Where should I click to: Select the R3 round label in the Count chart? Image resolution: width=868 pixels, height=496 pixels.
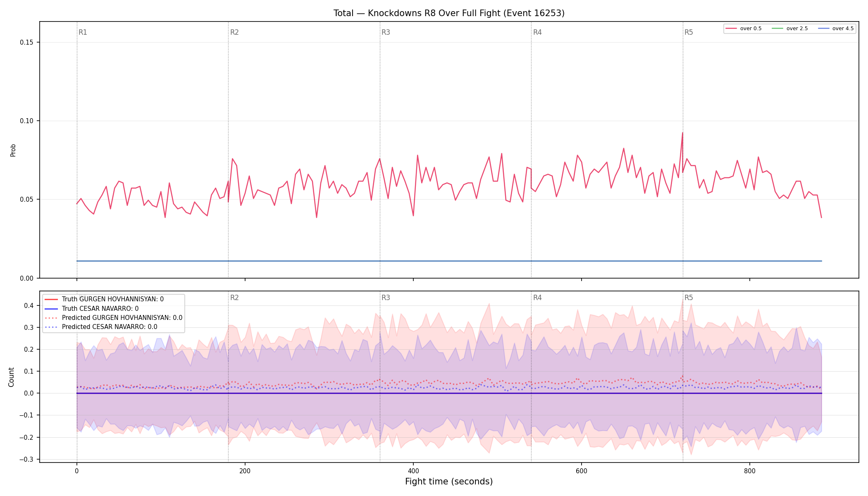pos(386,298)
